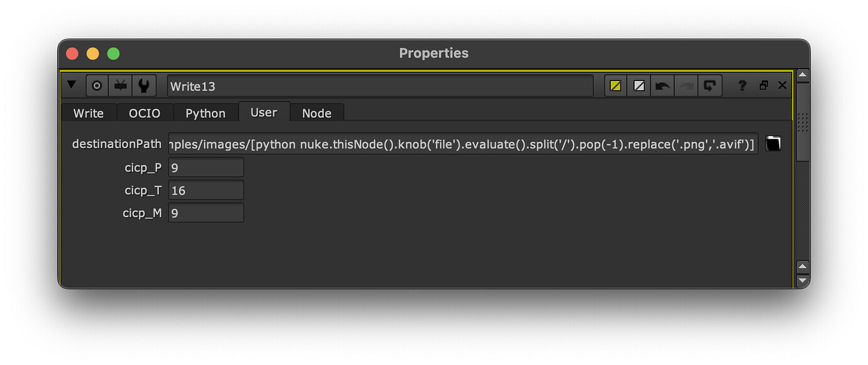Click the scrollbar down arrow

(x=803, y=281)
